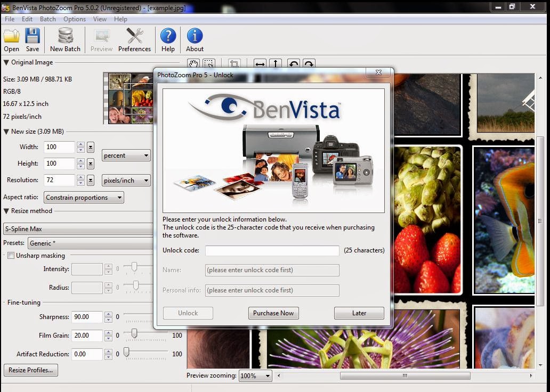Open the Constrain proportions dropdown
Screen dimensions: 550x392
(x=84, y=198)
